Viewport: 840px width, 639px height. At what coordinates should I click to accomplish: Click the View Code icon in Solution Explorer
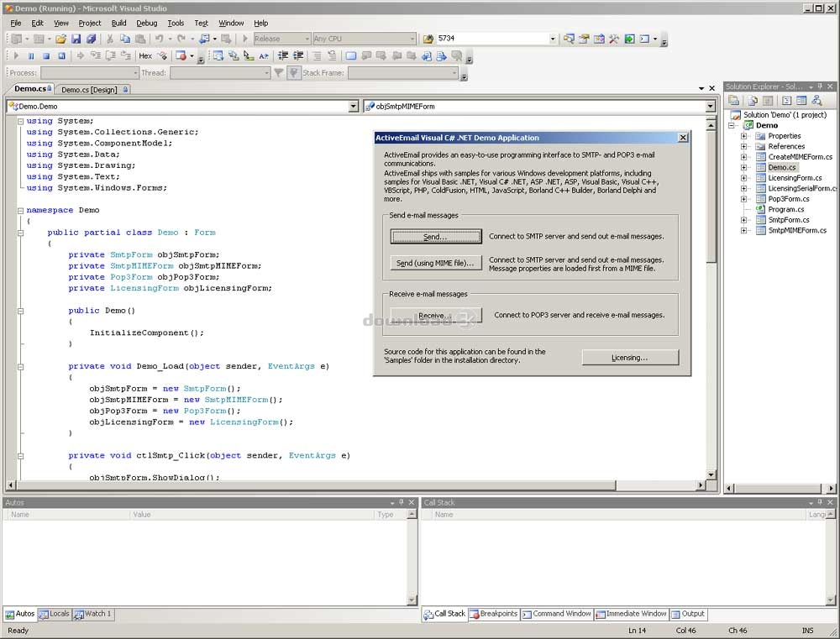pos(786,100)
